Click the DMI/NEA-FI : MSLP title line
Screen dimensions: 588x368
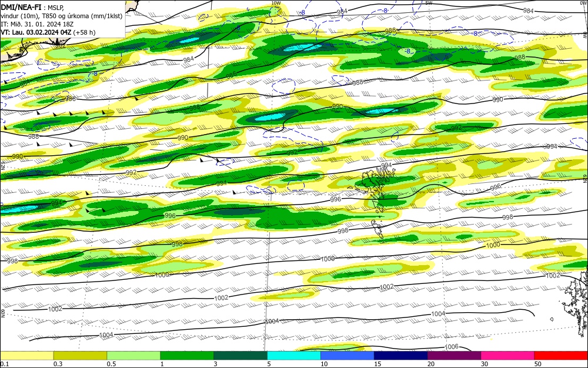[32, 6]
